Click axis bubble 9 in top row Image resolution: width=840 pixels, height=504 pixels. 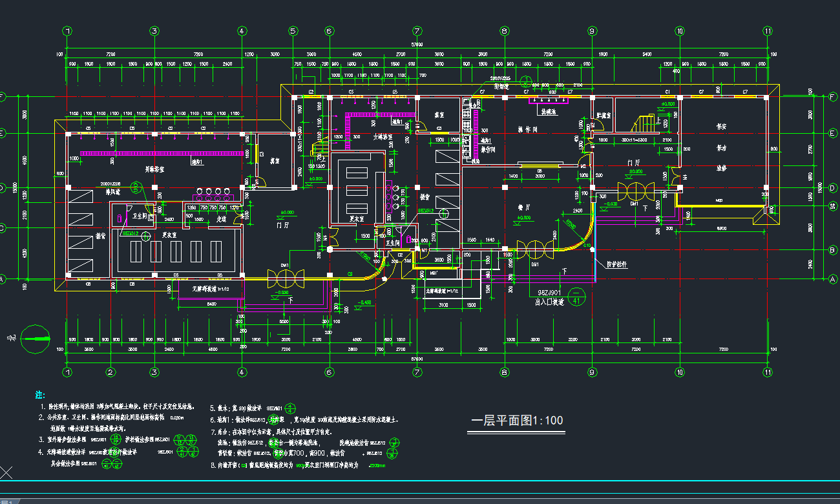point(592,31)
